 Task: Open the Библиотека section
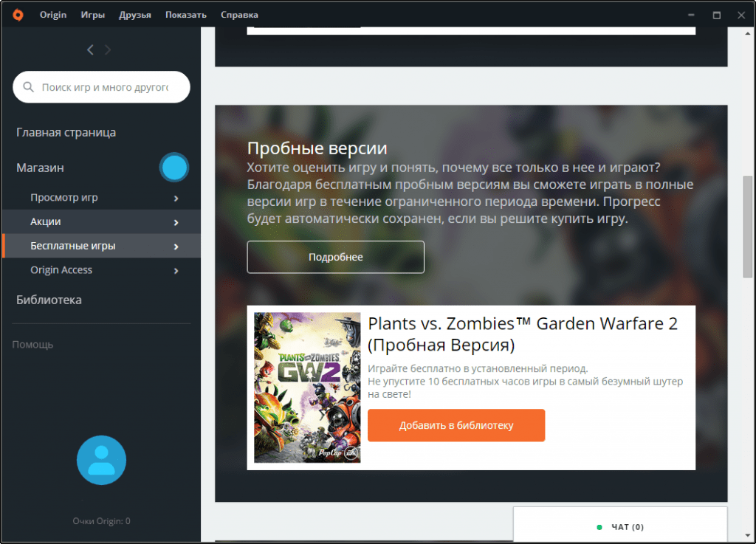[x=49, y=300]
